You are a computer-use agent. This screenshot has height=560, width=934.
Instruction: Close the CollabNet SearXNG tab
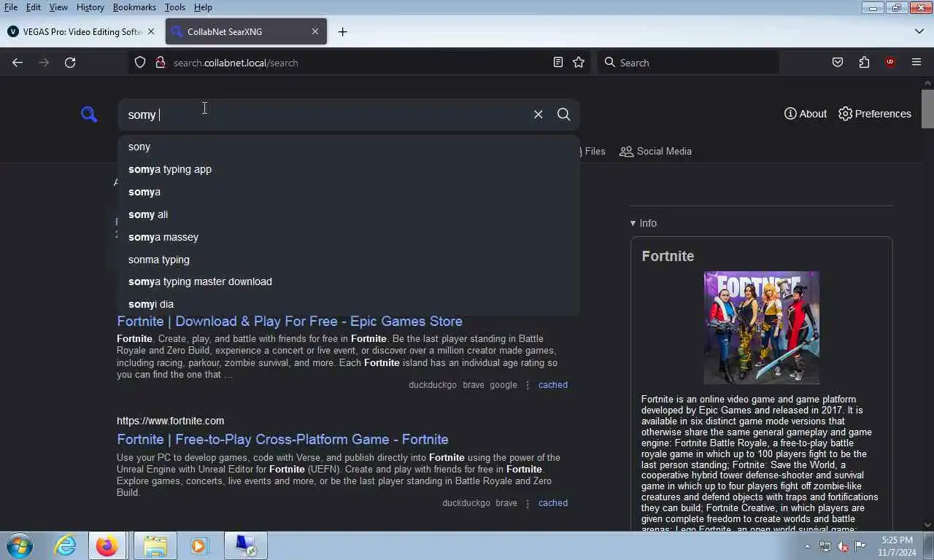[315, 31]
